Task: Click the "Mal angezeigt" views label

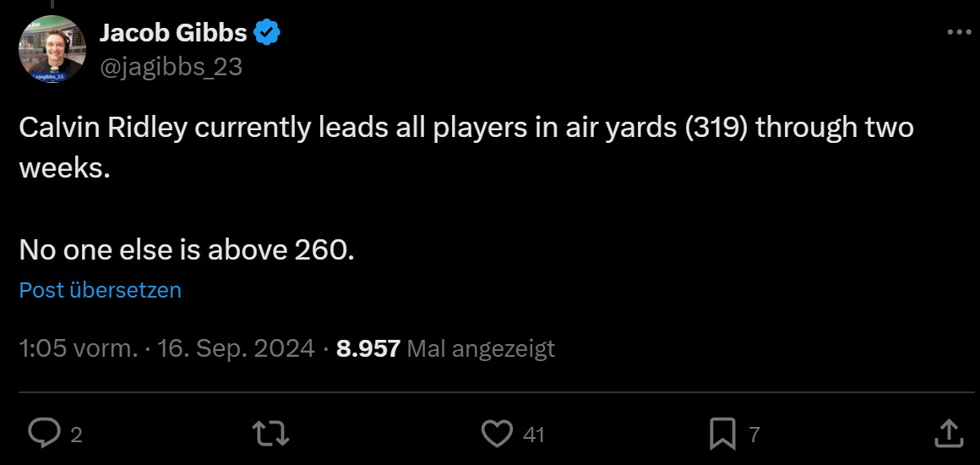Action: tap(481, 348)
